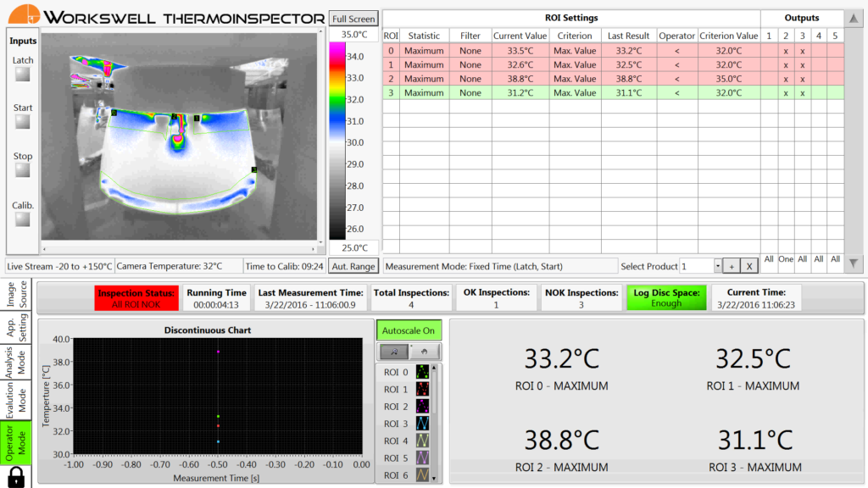
Task: Edit the 35.0°C upper range field
Action: [353, 34]
